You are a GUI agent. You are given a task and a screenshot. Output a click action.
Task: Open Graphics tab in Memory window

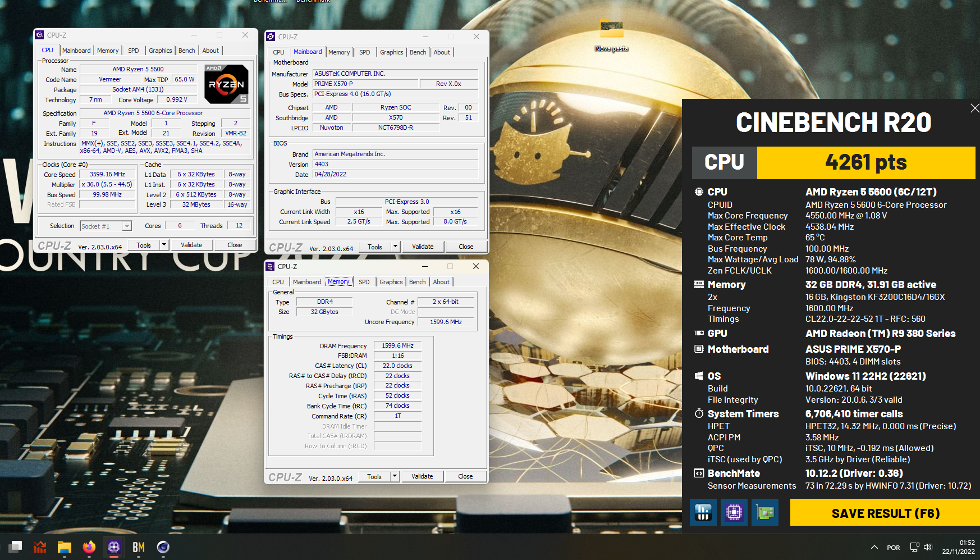pos(391,282)
